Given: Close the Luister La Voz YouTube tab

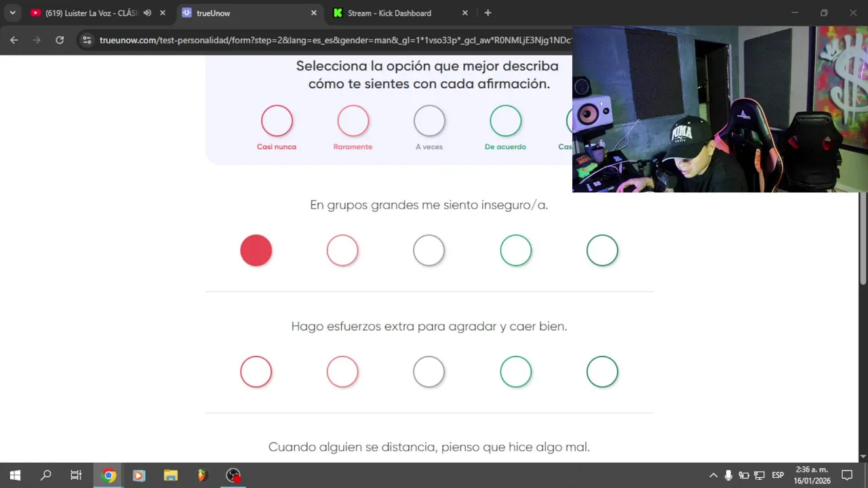Looking at the screenshot, I should (x=162, y=13).
